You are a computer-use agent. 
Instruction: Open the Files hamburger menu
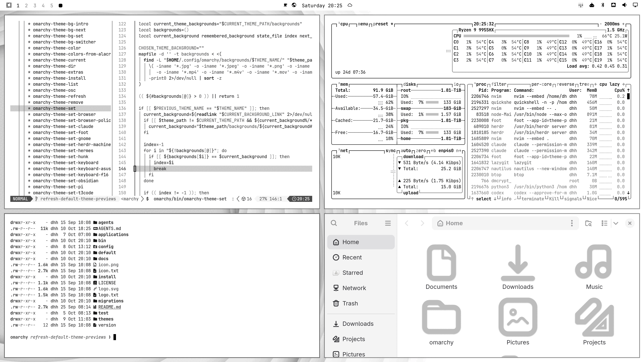click(x=388, y=223)
